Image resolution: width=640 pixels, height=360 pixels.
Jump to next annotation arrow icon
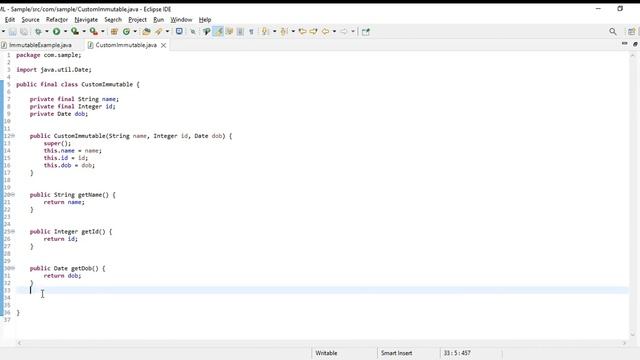click(x=265, y=31)
